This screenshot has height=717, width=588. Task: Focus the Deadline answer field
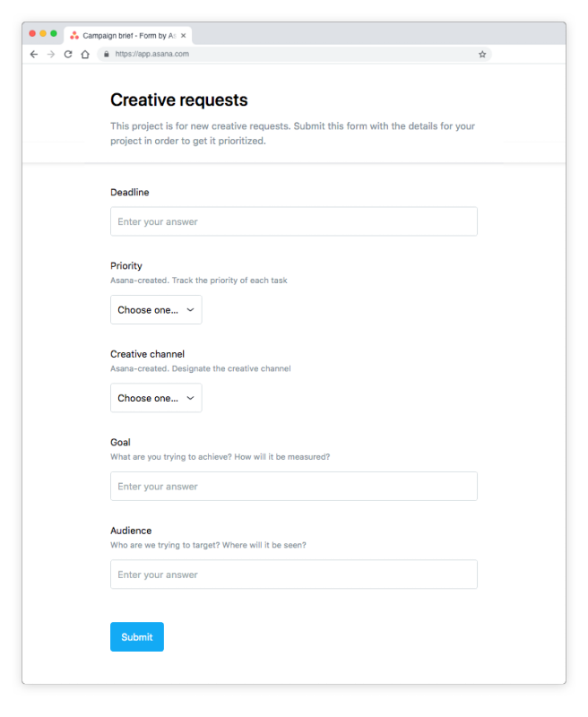click(293, 221)
